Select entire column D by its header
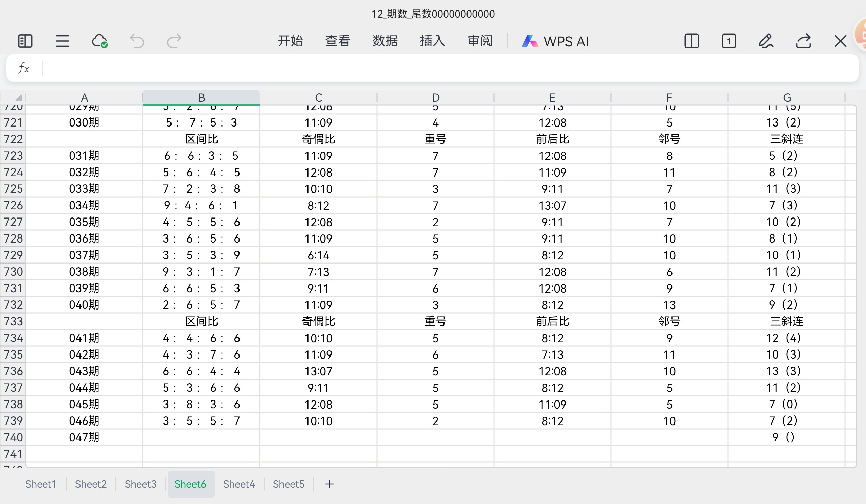Screen dimensions: 866x504 [x=435, y=97]
